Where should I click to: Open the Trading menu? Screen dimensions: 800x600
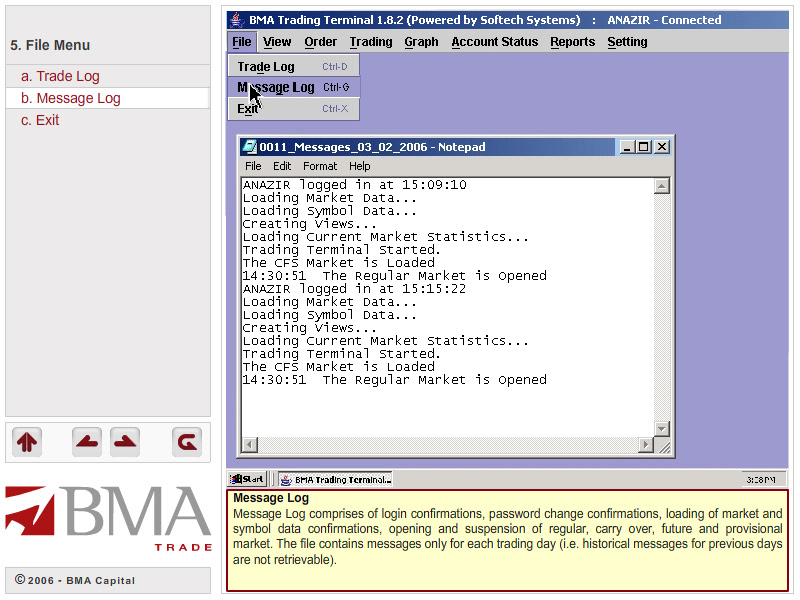(371, 42)
